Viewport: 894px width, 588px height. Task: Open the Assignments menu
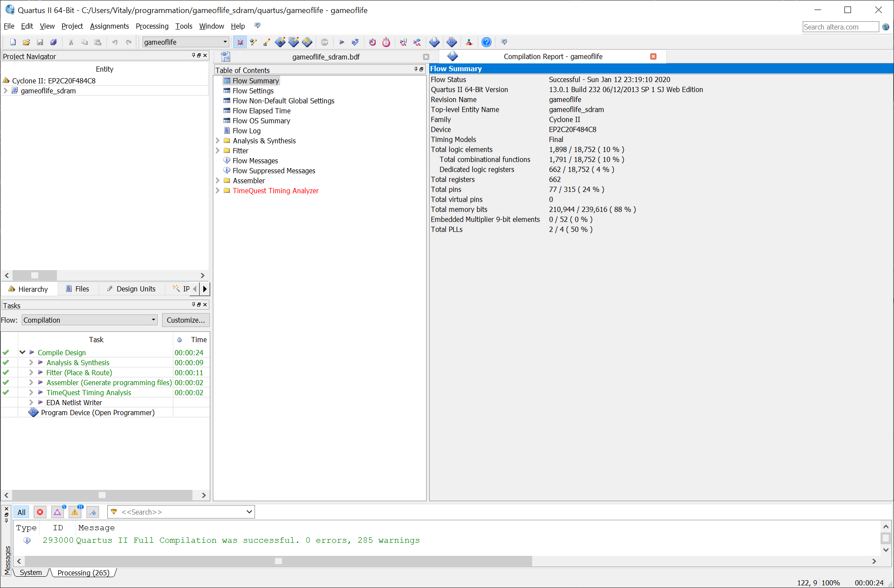click(x=109, y=26)
